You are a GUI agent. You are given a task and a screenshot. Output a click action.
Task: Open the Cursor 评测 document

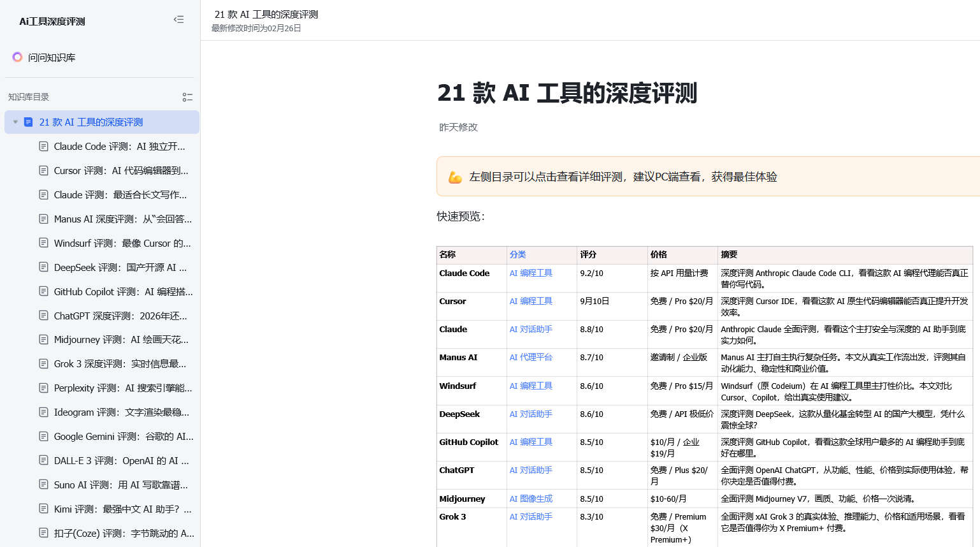point(121,171)
